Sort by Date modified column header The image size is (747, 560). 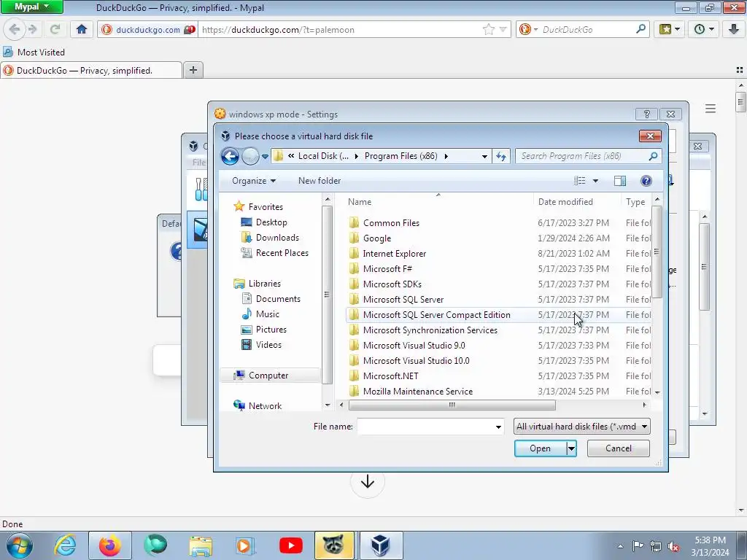tap(565, 202)
